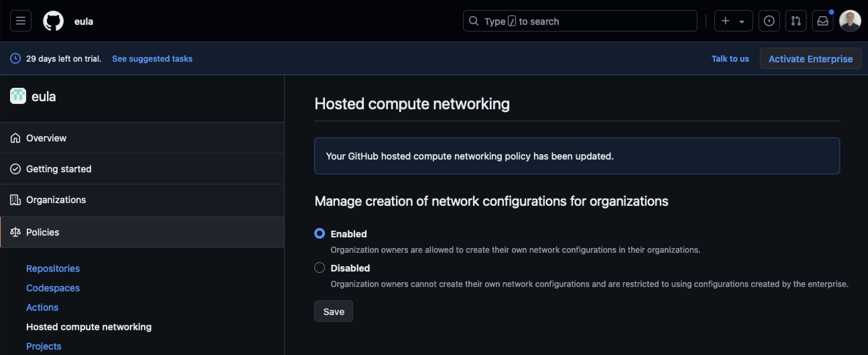Open Getting started in sidebar
Image resolution: width=868 pixels, height=355 pixels.
pyautogui.click(x=142, y=169)
